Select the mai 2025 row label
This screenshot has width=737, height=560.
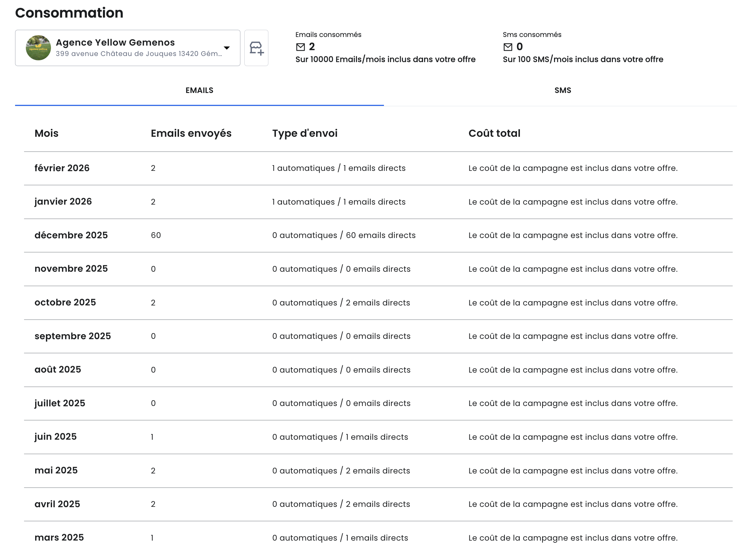pyautogui.click(x=56, y=470)
